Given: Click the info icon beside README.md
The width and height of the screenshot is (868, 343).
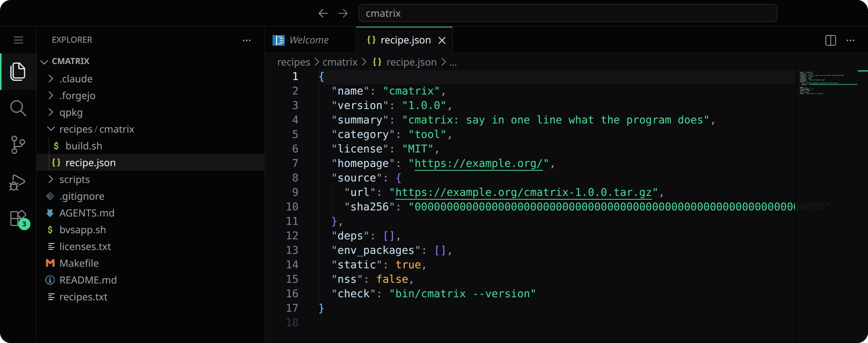Looking at the screenshot, I should pyautogui.click(x=50, y=280).
